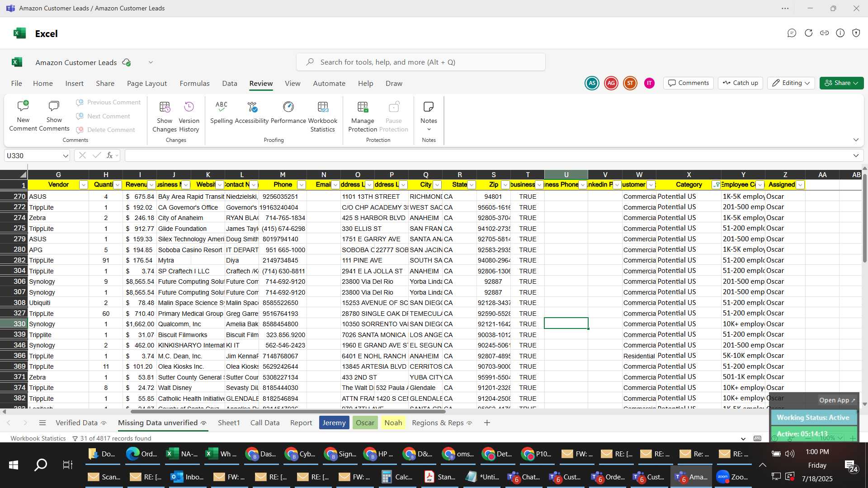Switch to the Home ribbon tab
The height and width of the screenshot is (488, 868).
coord(43,83)
